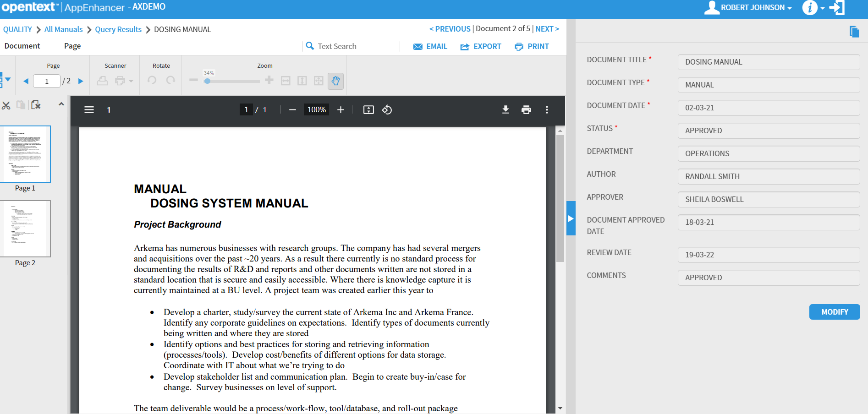Click the MODIFY button

pos(834,312)
